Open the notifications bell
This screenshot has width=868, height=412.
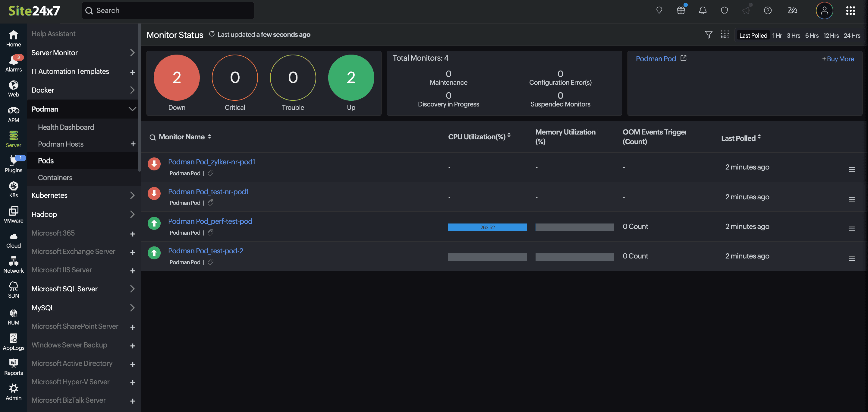click(x=703, y=11)
